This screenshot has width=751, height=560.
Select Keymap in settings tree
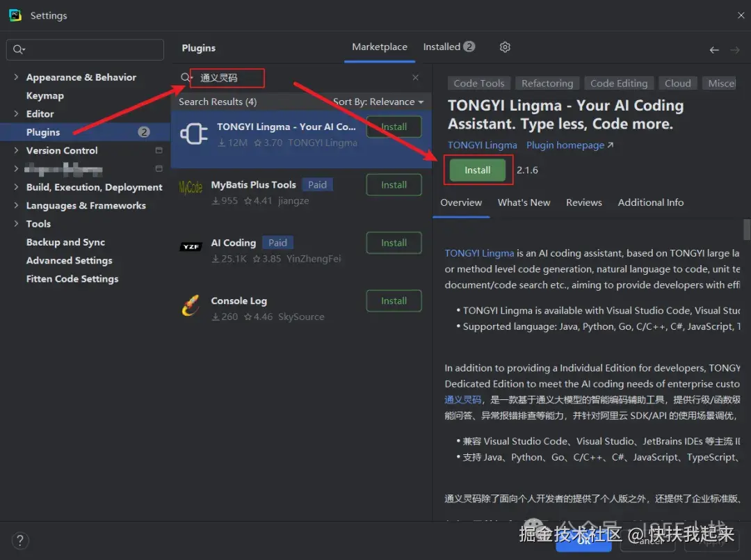[45, 95]
